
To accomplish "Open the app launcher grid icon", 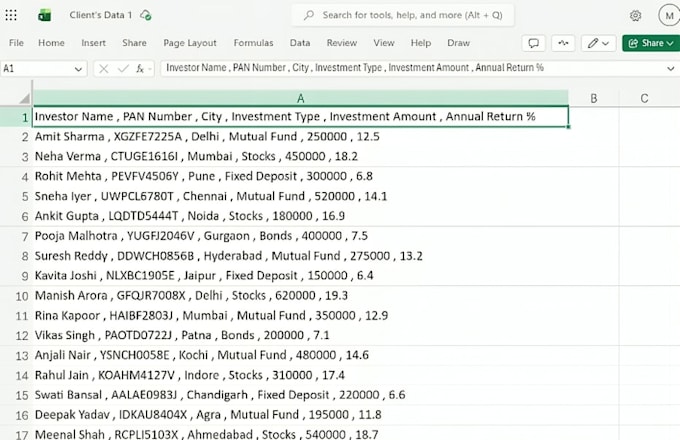I will pyautogui.click(x=11, y=16).
